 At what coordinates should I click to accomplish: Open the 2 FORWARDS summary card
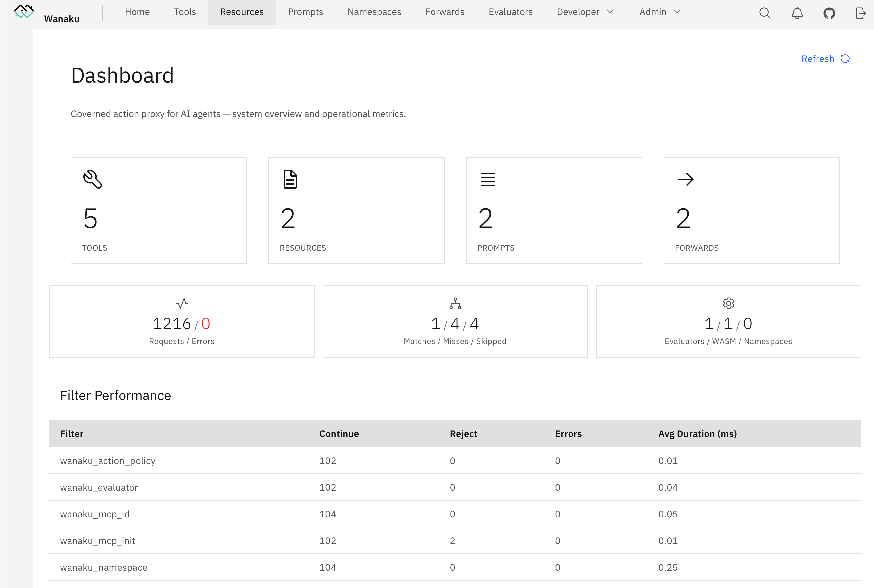pyautogui.click(x=751, y=210)
